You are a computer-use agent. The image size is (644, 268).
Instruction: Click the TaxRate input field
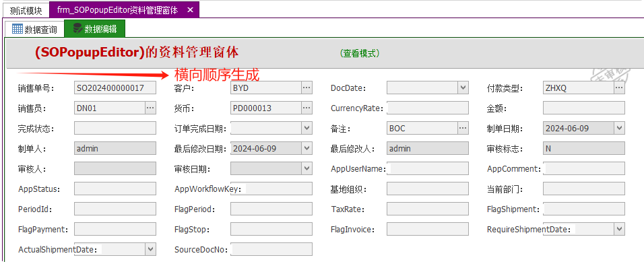click(x=428, y=209)
